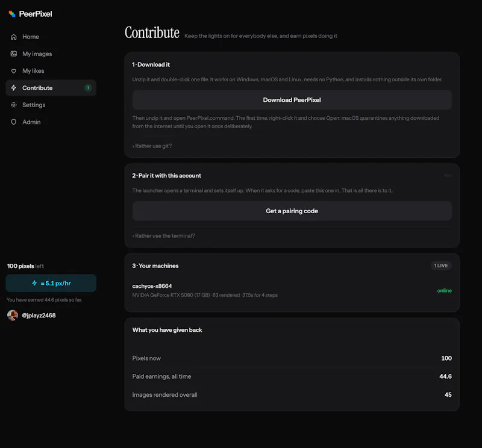The height and width of the screenshot is (448, 482).
Task: Click the '1 · Download it' heading
Action: pos(151,64)
